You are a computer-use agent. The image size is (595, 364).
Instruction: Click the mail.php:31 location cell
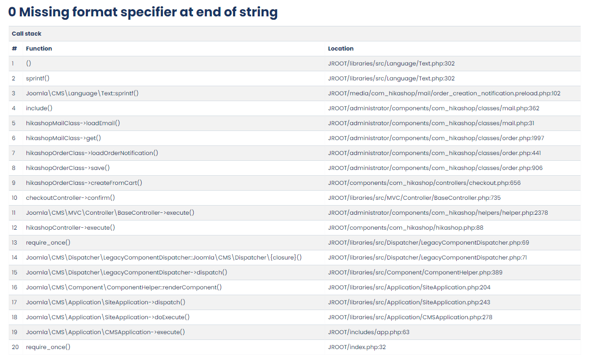[431, 123]
